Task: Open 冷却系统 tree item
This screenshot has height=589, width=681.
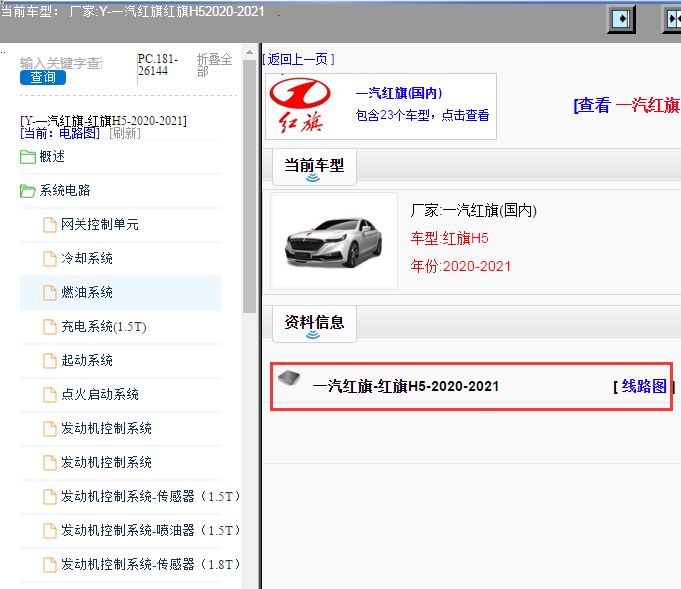Action: click(x=86, y=258)
